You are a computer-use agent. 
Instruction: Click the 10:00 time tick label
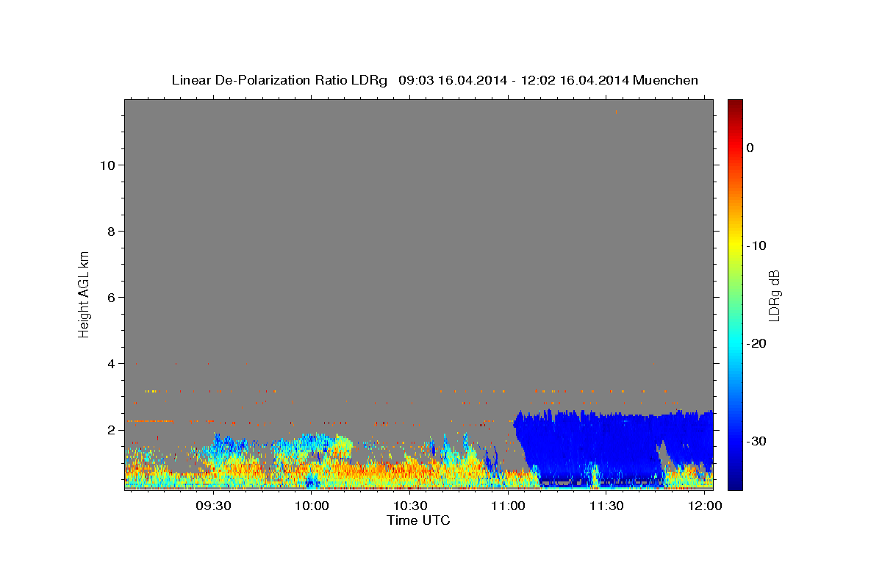click(x=312, y=506)
